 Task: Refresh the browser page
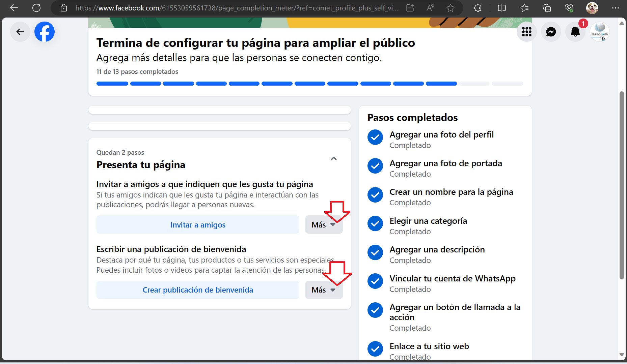(x=36, y=8)
